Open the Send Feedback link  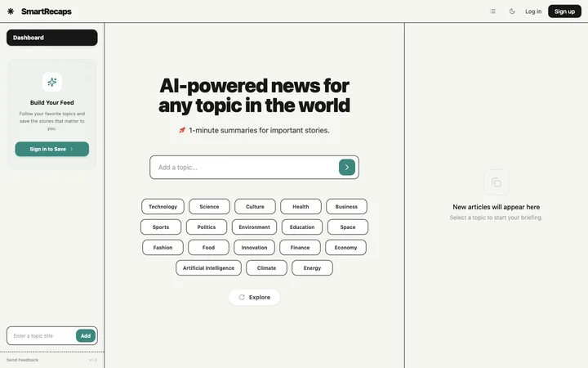23,360
